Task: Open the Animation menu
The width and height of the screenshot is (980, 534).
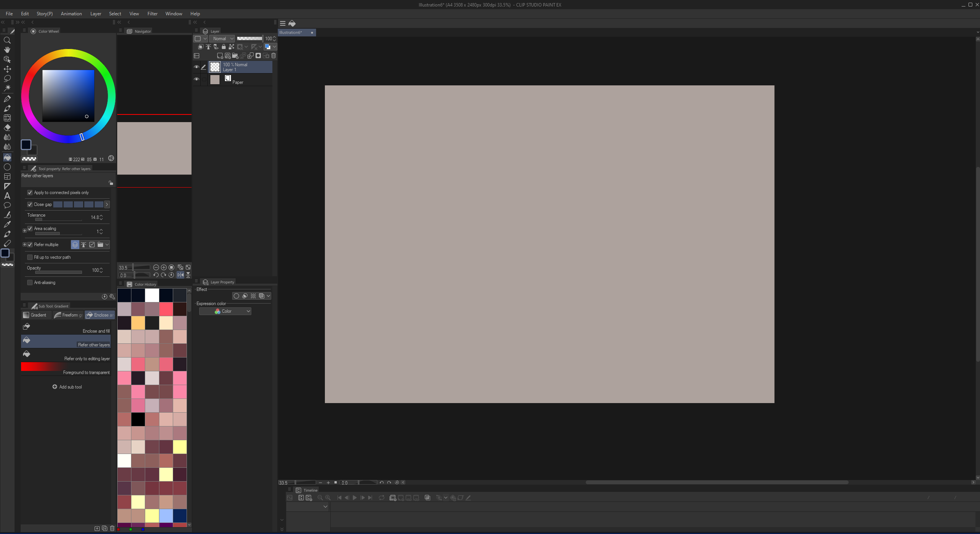Action: (71, 14)
